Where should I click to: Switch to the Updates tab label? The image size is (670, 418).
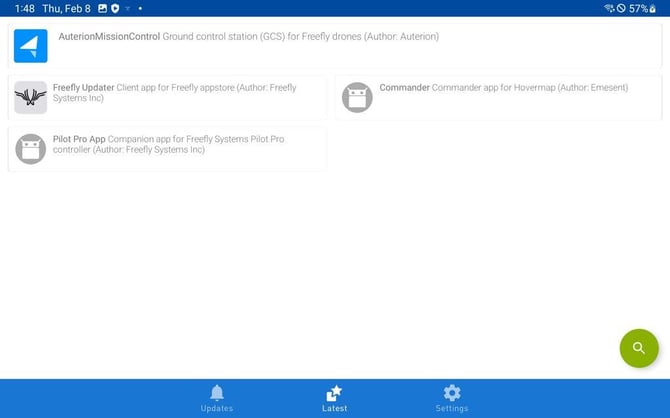(217, 408)
